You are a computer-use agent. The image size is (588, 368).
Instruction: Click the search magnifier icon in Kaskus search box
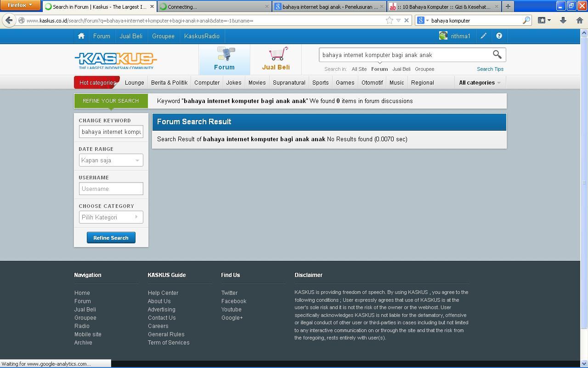point(497,55)
